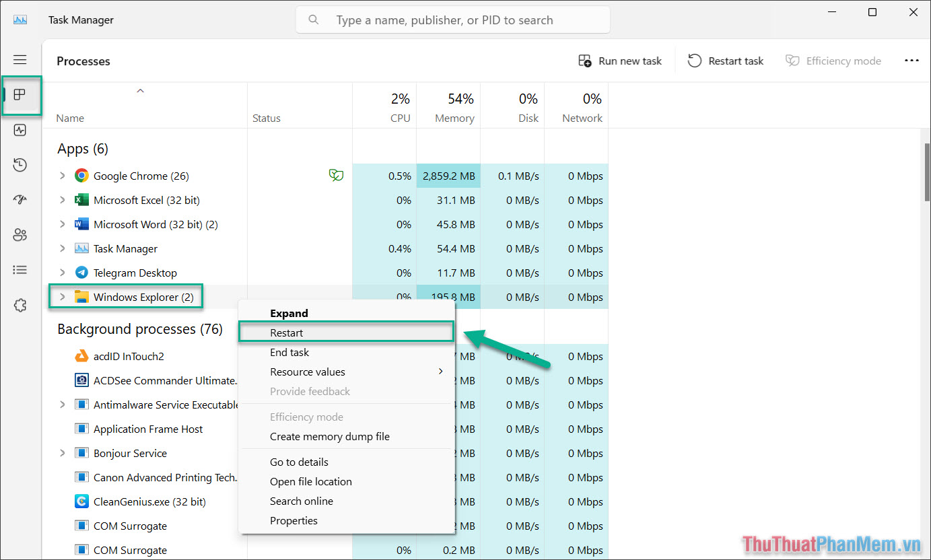The width and height of the screenshot is (931, 560).
Task: Open the Performance page icon
Action: [20, 130]
